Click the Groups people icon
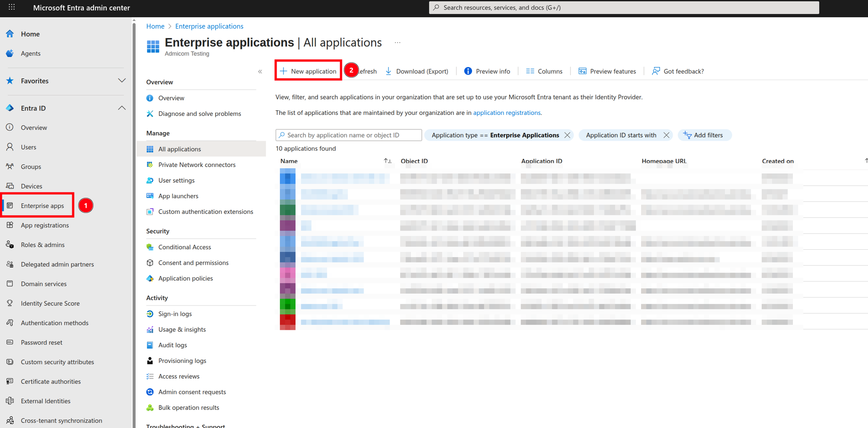The height and width of the screenshot is (428, 868). pyautogui.click(x=10, y=166)
